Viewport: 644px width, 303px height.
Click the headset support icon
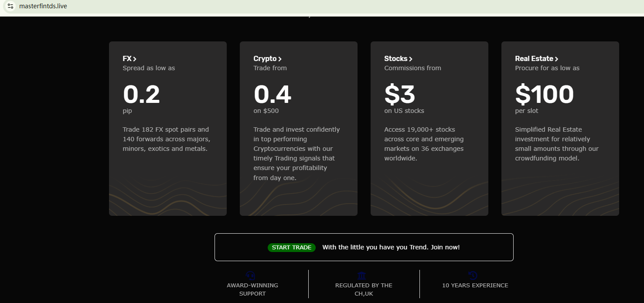pyautogui.click(x=250, y=276)
